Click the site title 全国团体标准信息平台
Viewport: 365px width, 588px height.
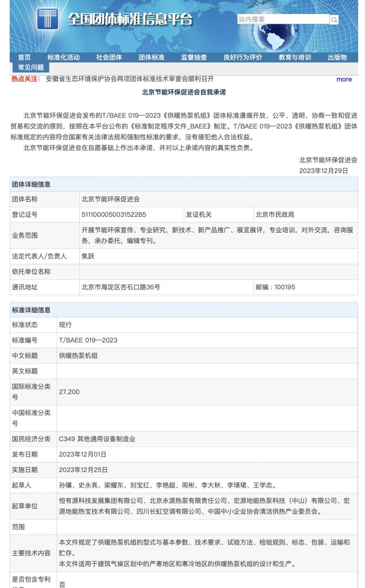tap(131, 19)
